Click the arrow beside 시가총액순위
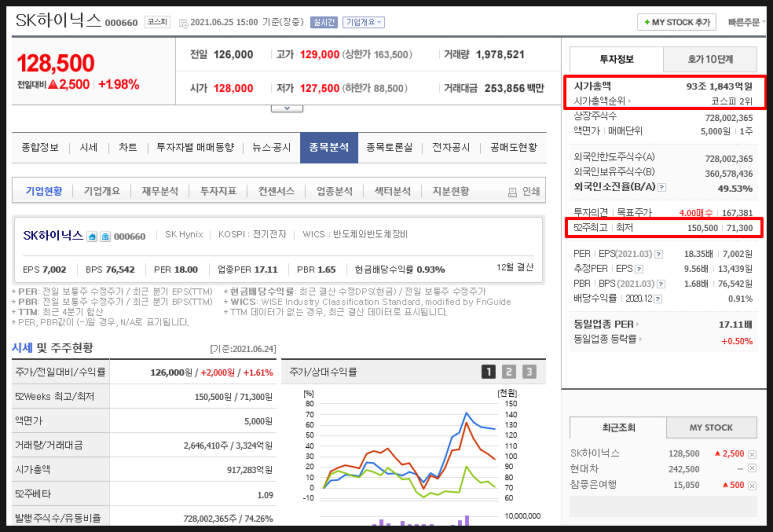 point(629,101)
